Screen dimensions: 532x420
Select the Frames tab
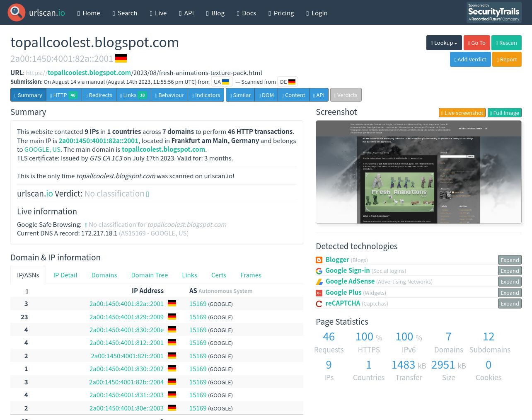coord(251,275)
